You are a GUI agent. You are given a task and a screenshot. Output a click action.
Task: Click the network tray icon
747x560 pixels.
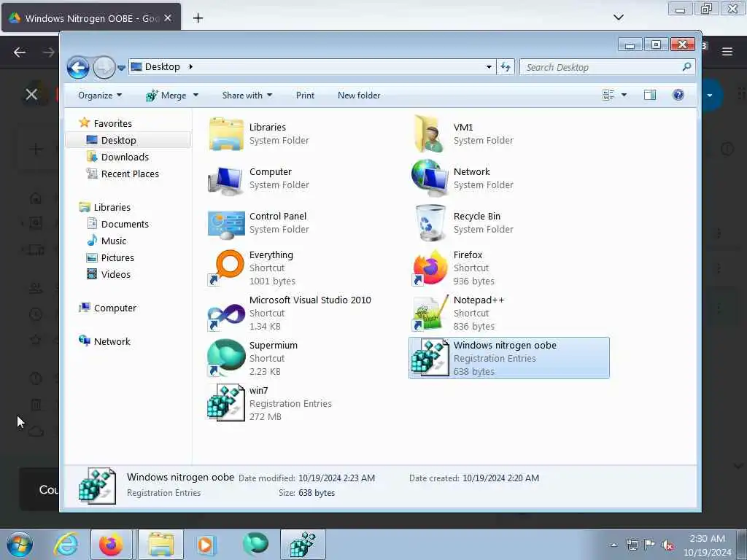632,545
